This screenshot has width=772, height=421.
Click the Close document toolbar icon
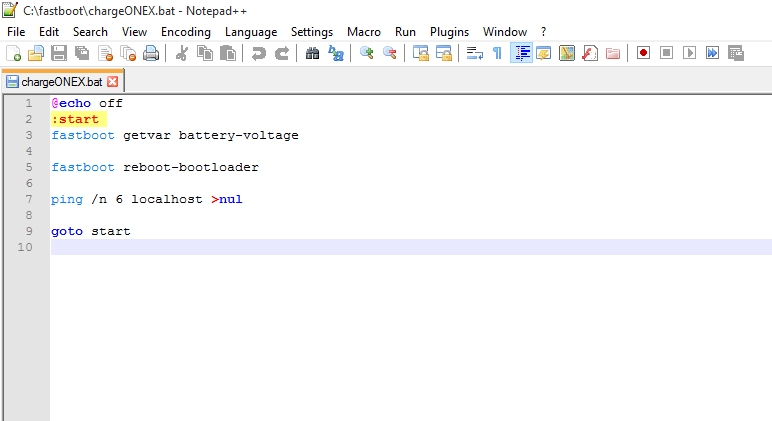105,53
